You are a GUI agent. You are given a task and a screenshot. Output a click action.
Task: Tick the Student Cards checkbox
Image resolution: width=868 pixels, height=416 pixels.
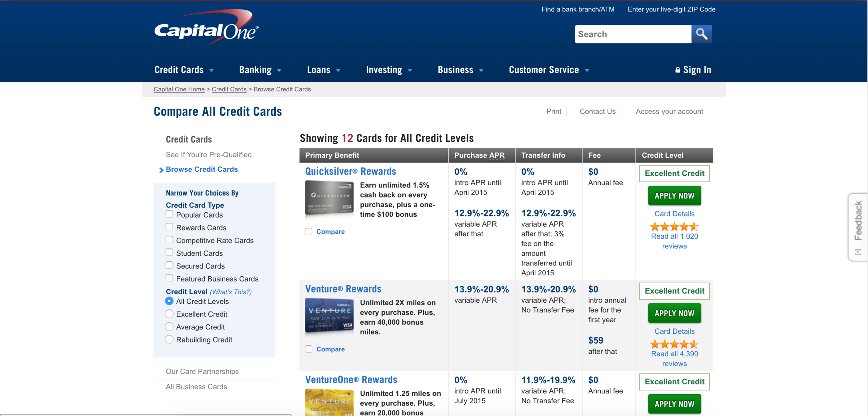(169, 253)
